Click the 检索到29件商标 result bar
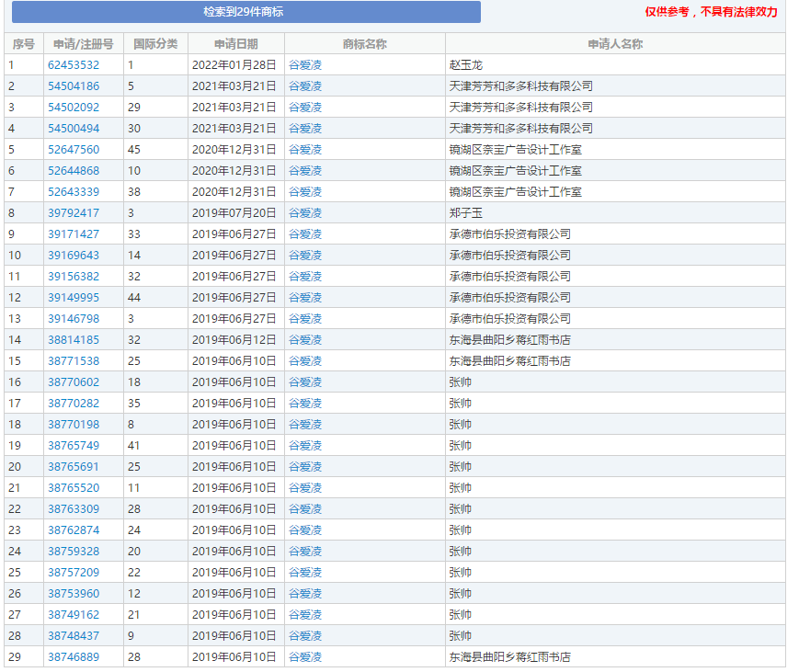 (x=246, y=12)
